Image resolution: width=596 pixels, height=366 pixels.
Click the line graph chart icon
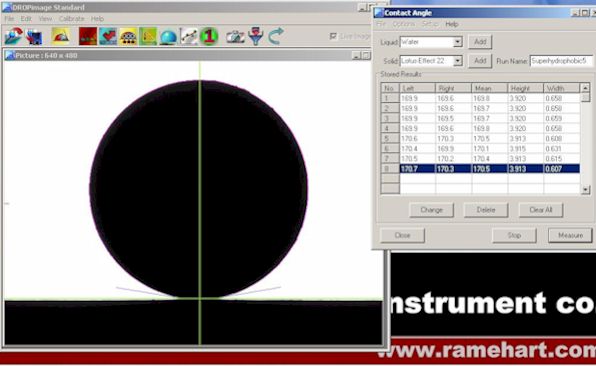(189, 36)
